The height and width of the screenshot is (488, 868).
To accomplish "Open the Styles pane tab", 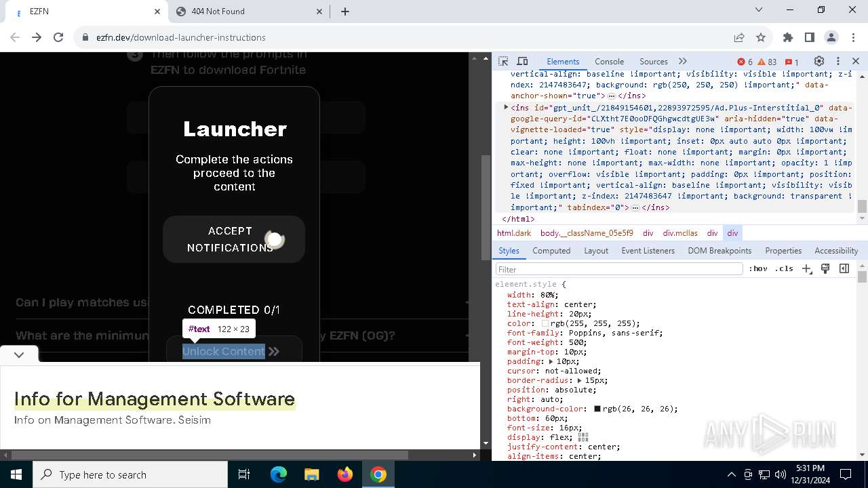I will (509, 251).
